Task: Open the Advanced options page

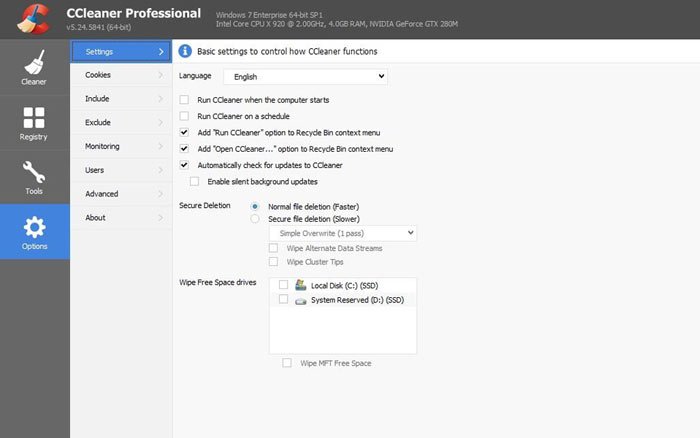Action: (x=121, y=194)
